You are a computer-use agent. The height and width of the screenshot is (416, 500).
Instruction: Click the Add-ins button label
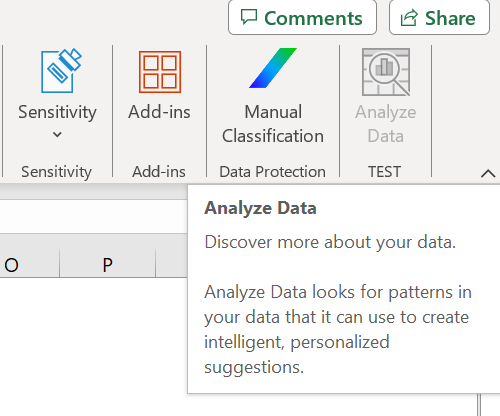159,112
